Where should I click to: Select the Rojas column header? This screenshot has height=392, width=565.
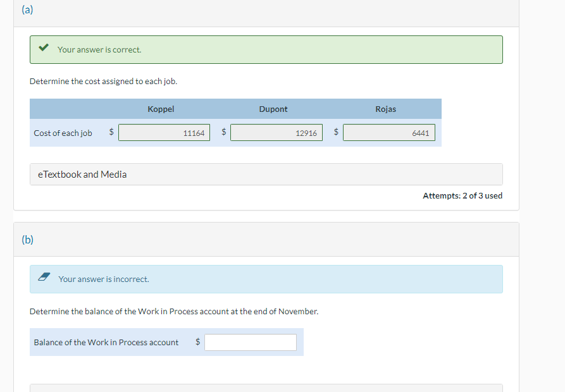(x=385, y=109)
